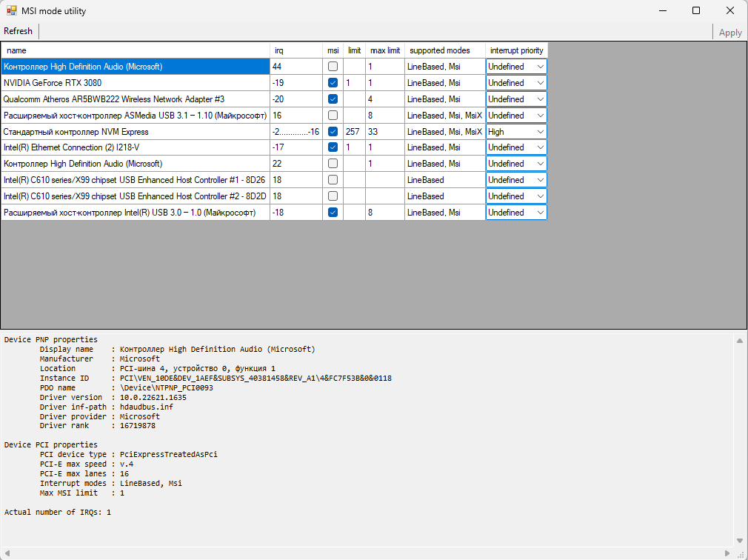
Task: Click the interrupt priority column header
Action: (517, 50)
